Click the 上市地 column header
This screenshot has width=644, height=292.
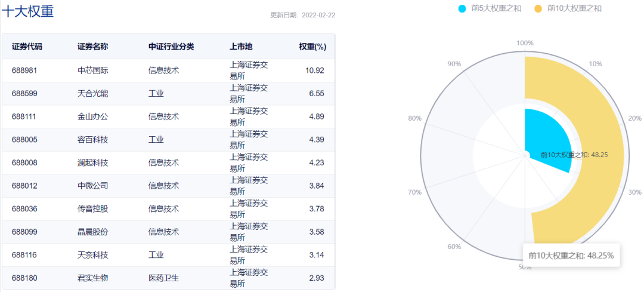241,47
